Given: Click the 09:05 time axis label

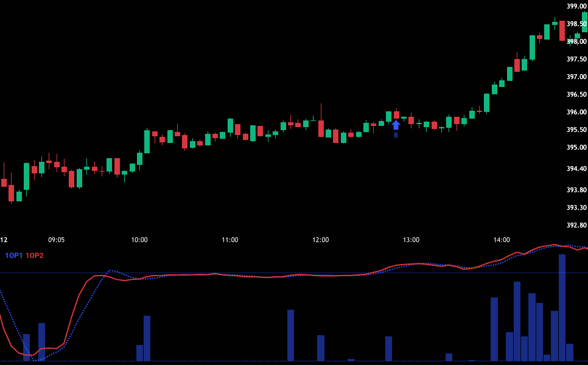Looking at the screenshot, I should pyautogui.click(x=57, y=240).
